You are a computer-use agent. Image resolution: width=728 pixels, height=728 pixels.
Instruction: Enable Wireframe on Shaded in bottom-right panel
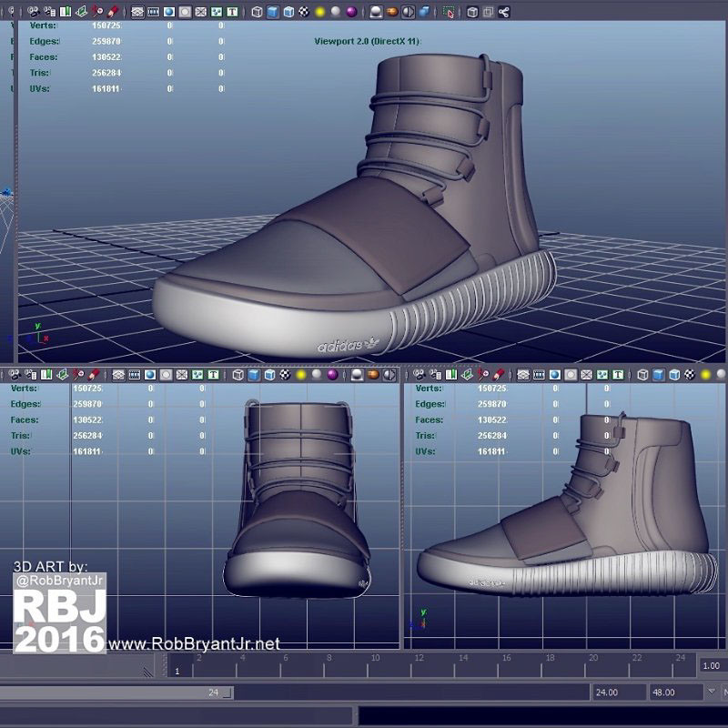674,375
